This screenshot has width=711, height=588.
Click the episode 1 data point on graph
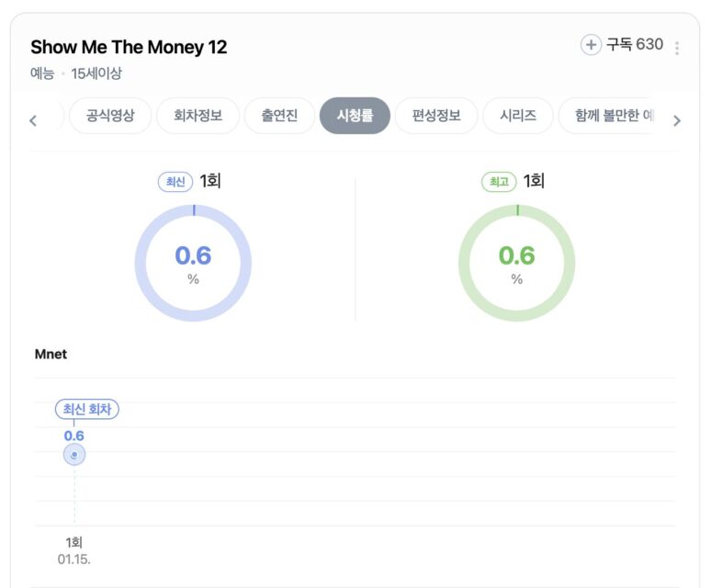74,454
